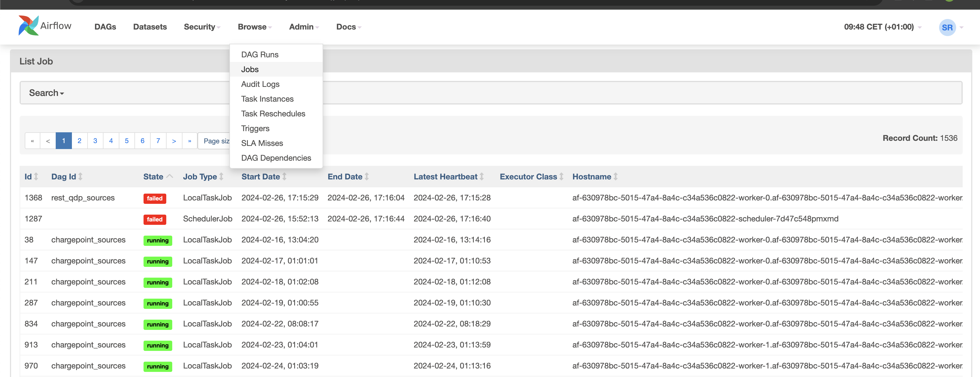Open Triggers from Browse menu

[276, 128]
